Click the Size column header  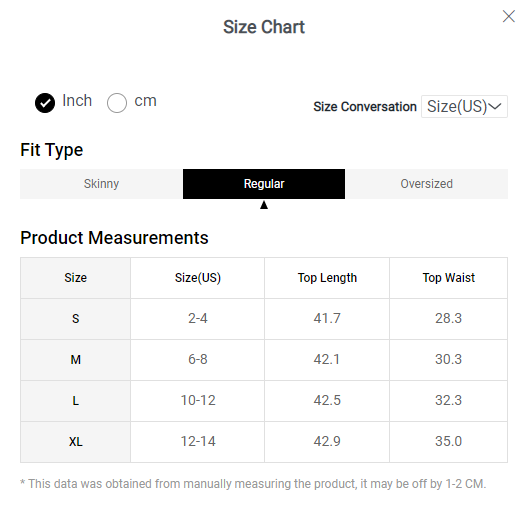click(x=75, y=278)
